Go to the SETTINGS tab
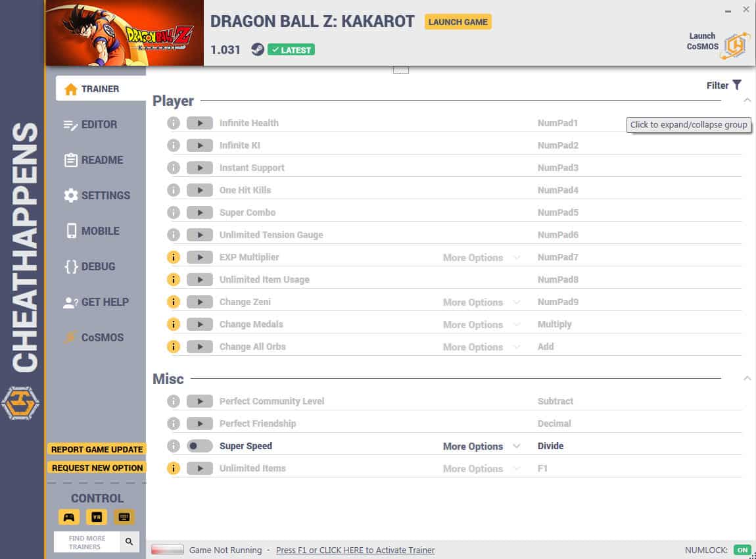 (x=97, y=195)
